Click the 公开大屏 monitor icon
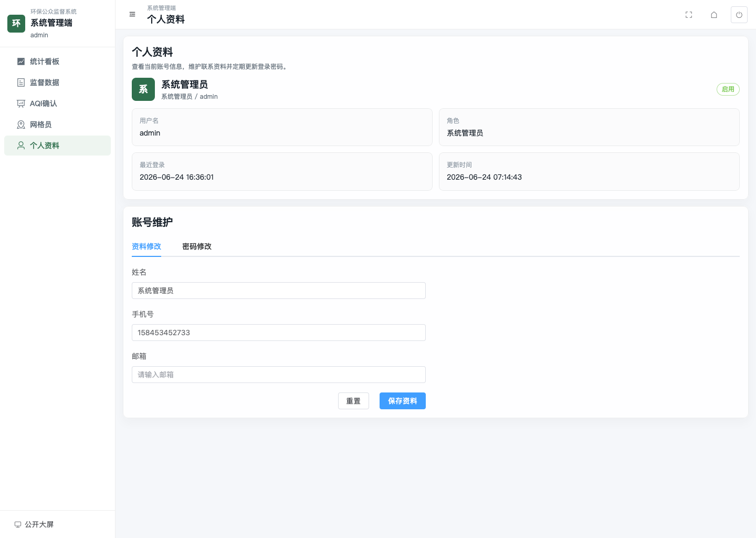This screenshot has width=756, height=538. [18, 524]
